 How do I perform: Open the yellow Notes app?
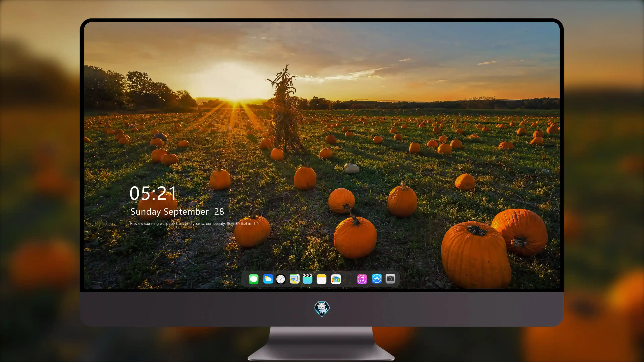pos(321,279)
